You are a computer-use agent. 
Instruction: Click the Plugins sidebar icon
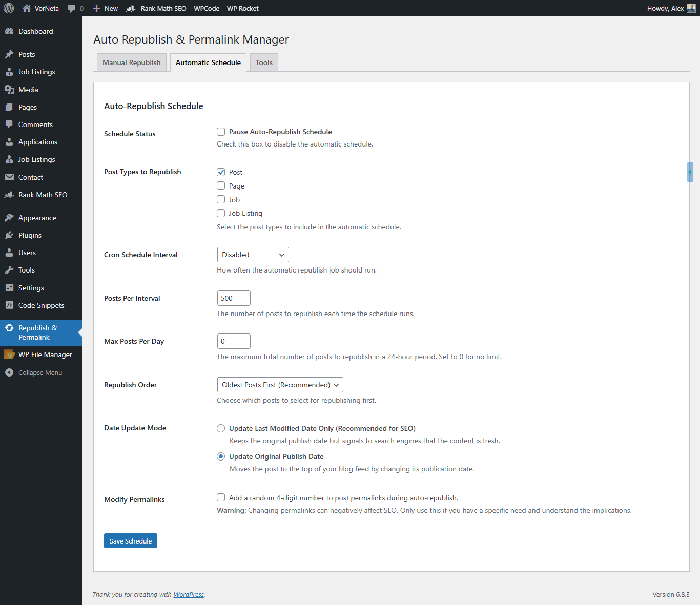click(x=10, y=235)
